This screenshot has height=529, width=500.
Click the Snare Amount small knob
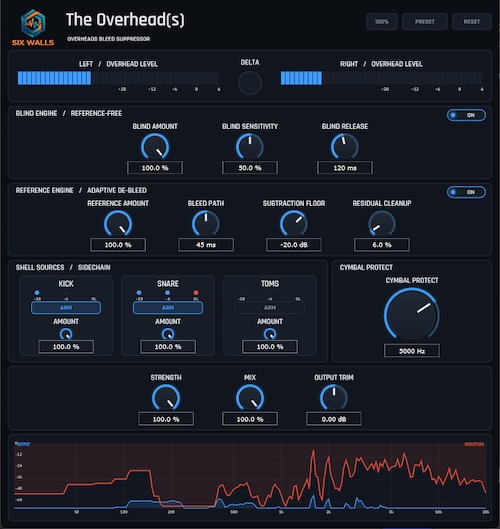(x=168, y=334)
